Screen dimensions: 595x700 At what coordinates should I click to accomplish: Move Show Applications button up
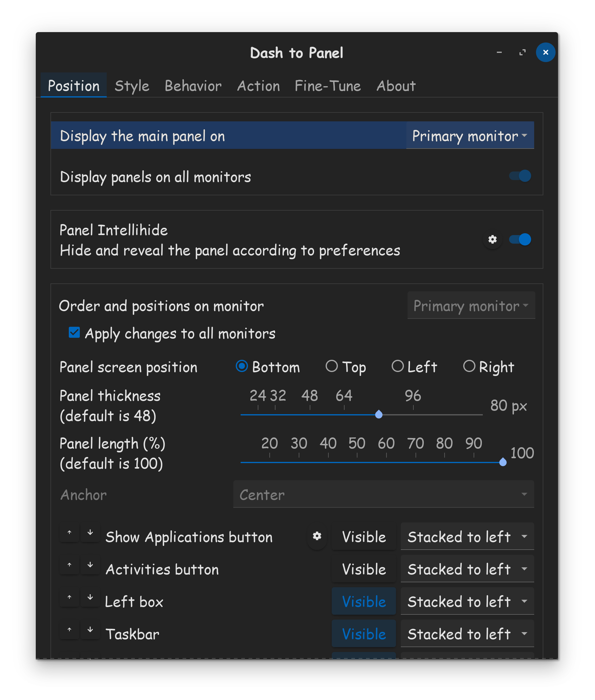69,533
